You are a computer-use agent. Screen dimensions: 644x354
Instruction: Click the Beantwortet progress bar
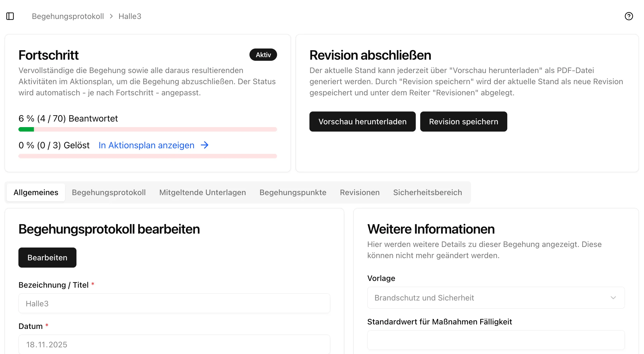(147, 129)
